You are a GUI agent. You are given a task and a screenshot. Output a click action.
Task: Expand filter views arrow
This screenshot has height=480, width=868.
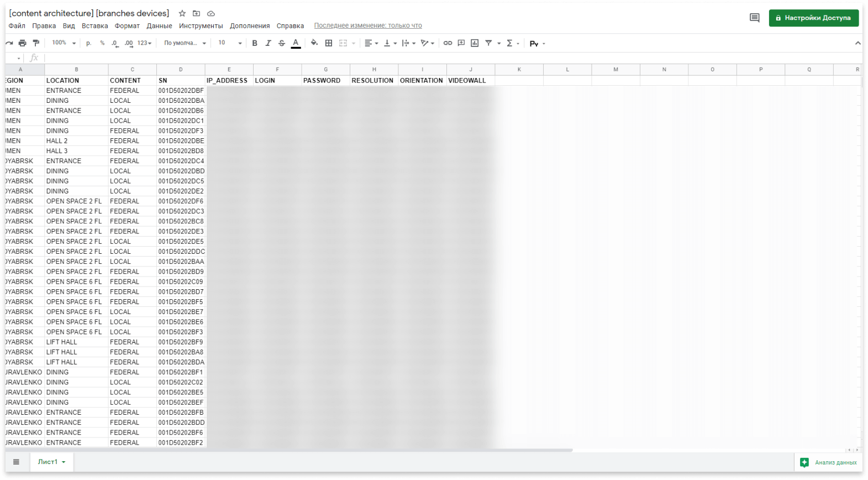pos(499,43)
